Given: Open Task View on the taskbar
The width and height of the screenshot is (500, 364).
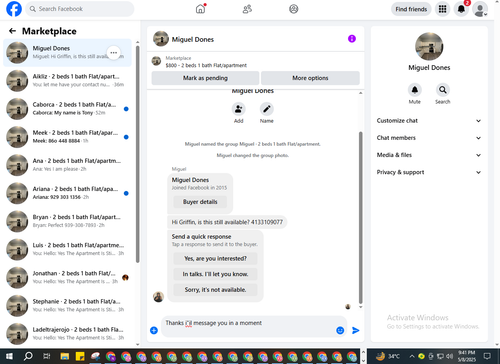Looking at the screenshot, I should (47, 356).
